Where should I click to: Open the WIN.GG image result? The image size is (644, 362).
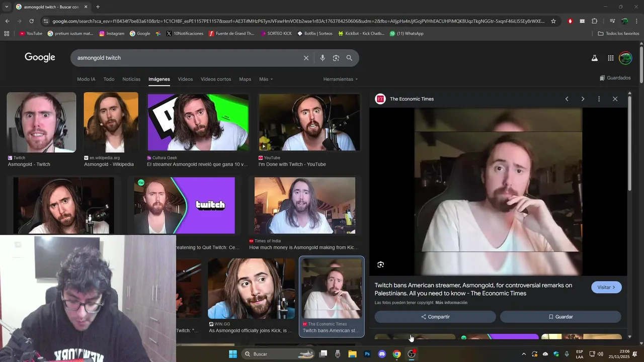(251, 289)
